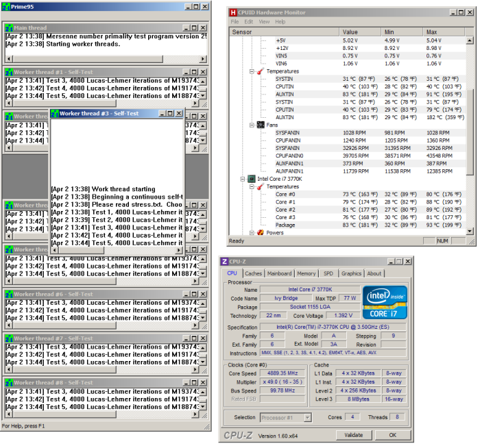
Task: Click the Validate button in CPU-Z
Action: click(354, 435)
